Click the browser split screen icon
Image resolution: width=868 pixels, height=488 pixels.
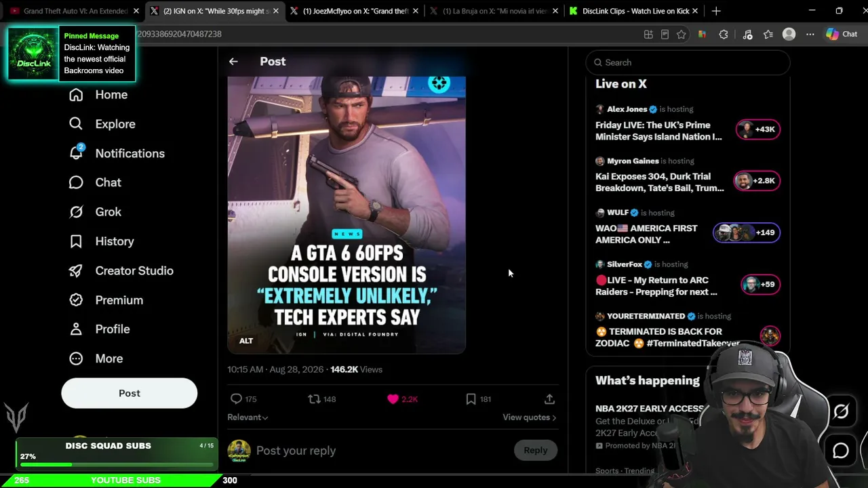[648, 35]
